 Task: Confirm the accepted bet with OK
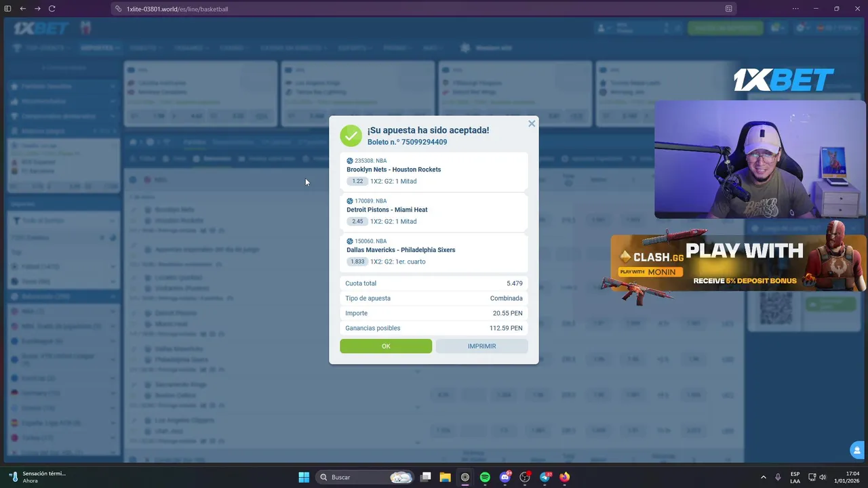click(x=386, y=346)
